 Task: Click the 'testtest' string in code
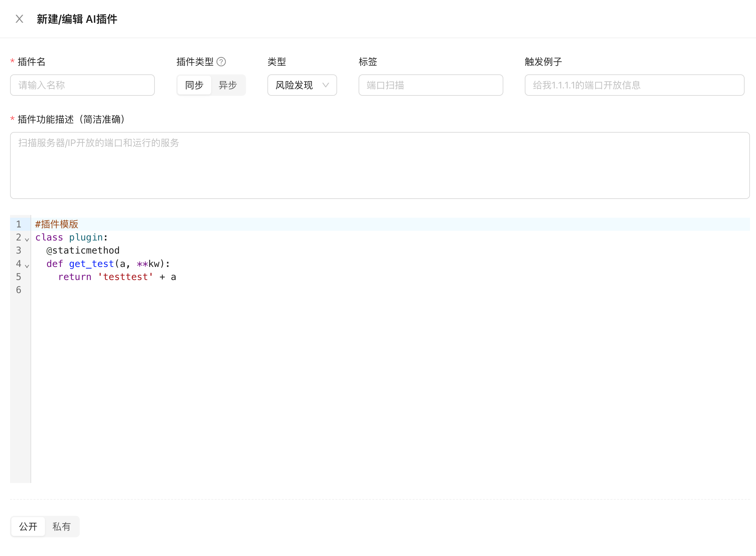click(125, 277)
